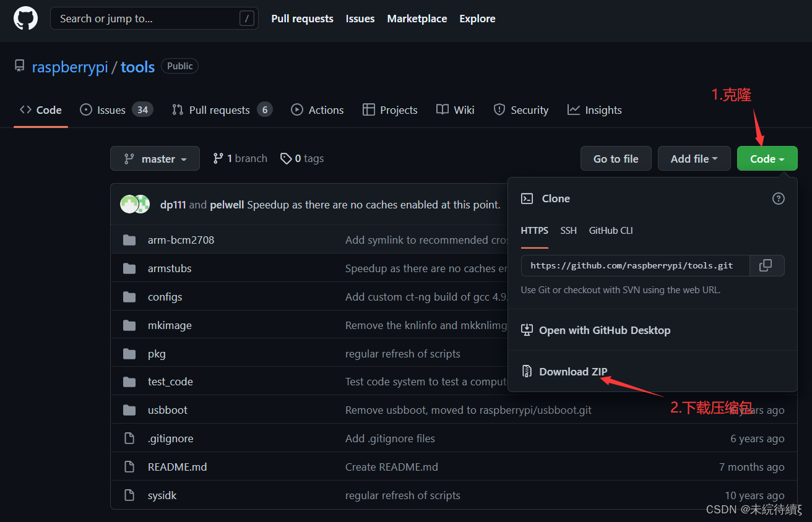Switch to the Code tab
Image resolution: width=812 pixels, height=522 pixels.
41,110
